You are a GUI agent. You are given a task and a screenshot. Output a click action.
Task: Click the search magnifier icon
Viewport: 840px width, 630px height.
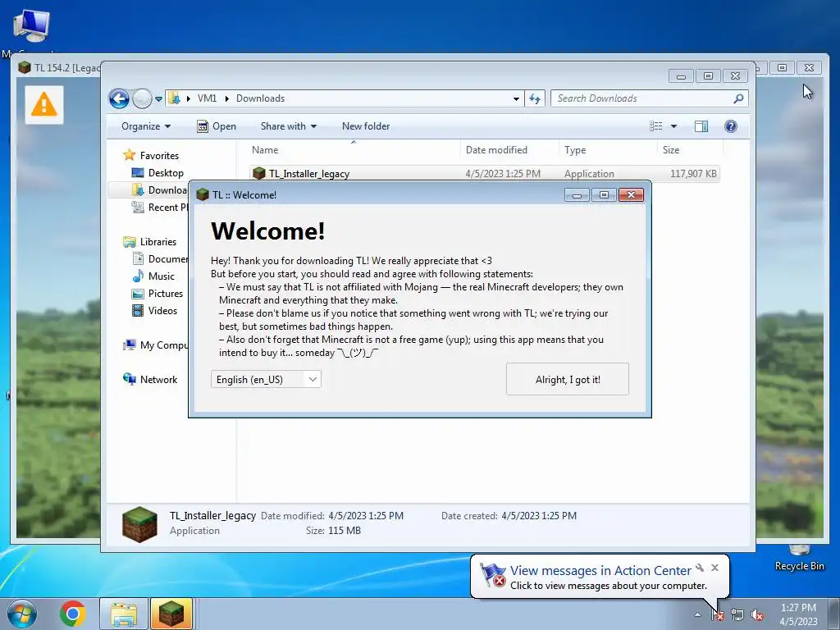click(739, 98)
